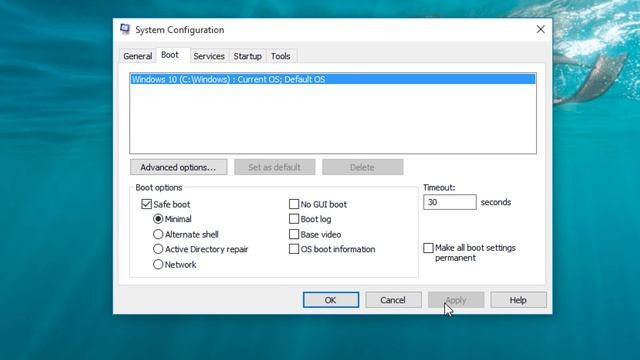Select the Windows 10 boot entry

(x=333, y=79)
